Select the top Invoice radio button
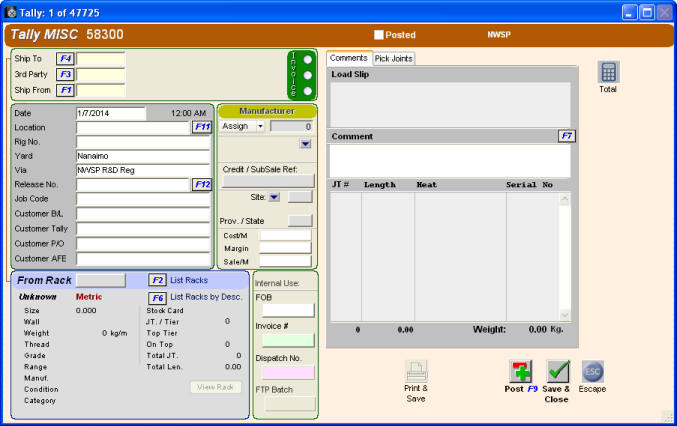 click(x=308, y=59)
